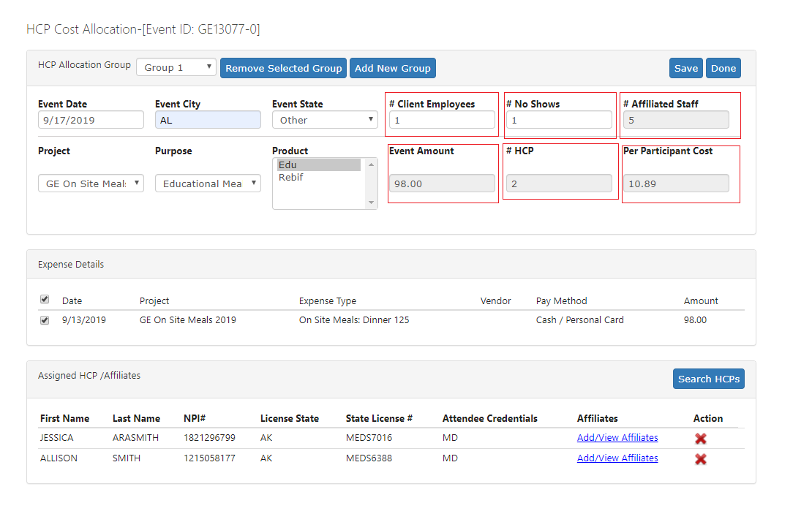
Task: Click Cash / Personal Card pay method
Action: (x=579, y=320)
